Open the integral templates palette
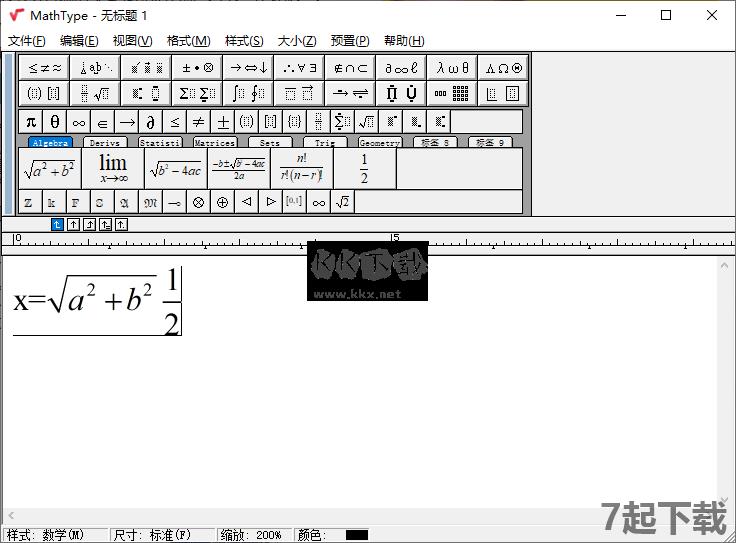The width and height of the screenshot is (736, 543). [x=248, y=93]
